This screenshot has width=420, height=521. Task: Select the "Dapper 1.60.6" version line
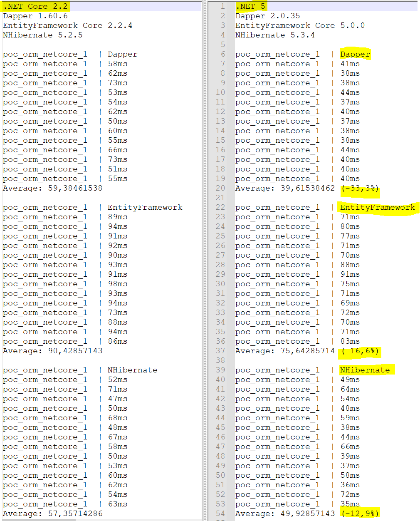[x=35, y=16]
